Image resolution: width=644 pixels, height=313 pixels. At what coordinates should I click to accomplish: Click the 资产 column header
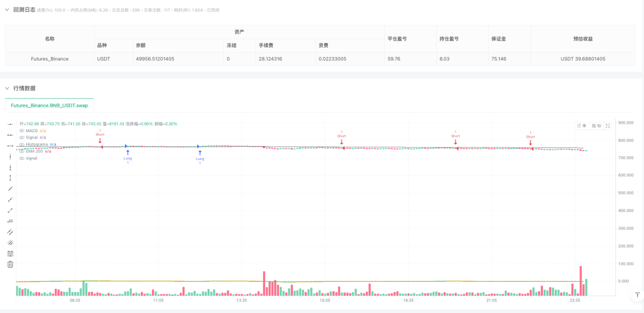(x=239, y=32)
